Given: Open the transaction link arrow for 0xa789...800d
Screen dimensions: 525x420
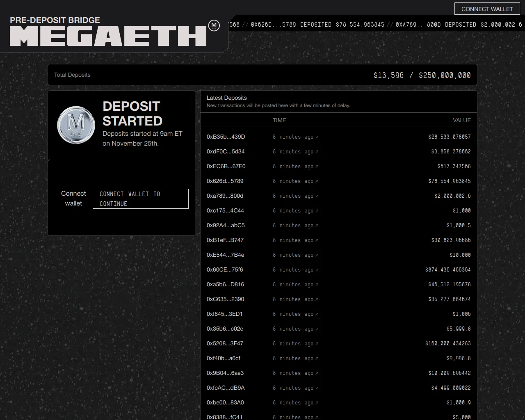Looking at the screenshot, I should (317, 196).
